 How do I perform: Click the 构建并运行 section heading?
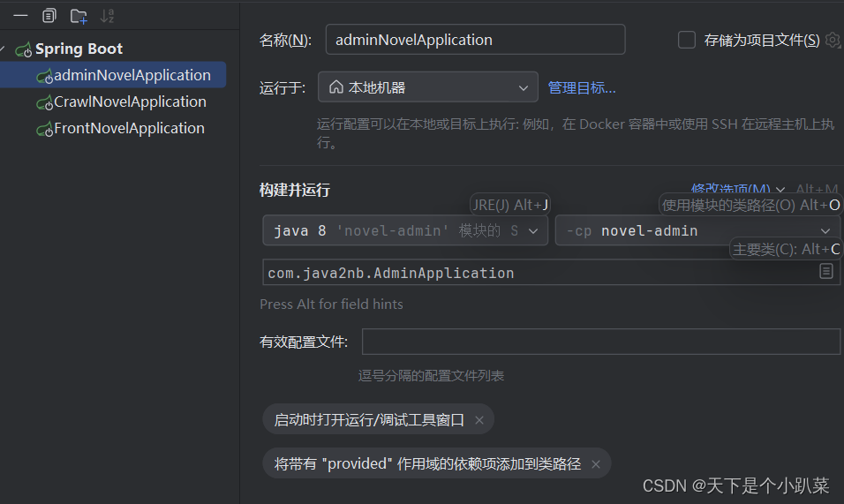pos(295,190)
